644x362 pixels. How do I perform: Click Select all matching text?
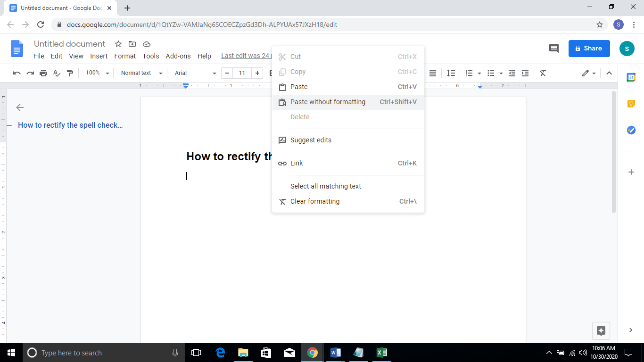pyautogui.click(x=325, y=186)
